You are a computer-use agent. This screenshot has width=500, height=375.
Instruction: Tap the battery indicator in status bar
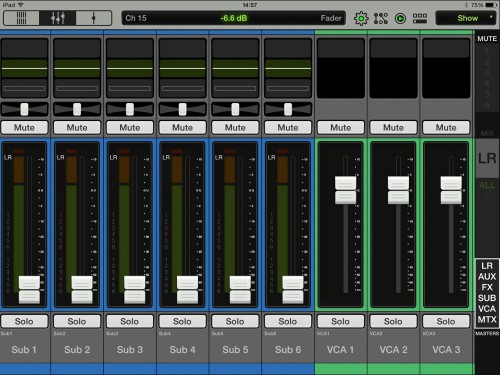491,5
